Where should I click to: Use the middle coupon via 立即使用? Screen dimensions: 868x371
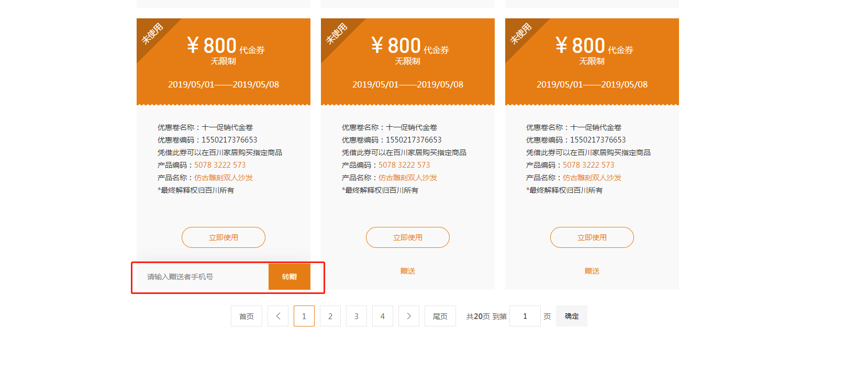pyautogui.click(x=408, y=237)
